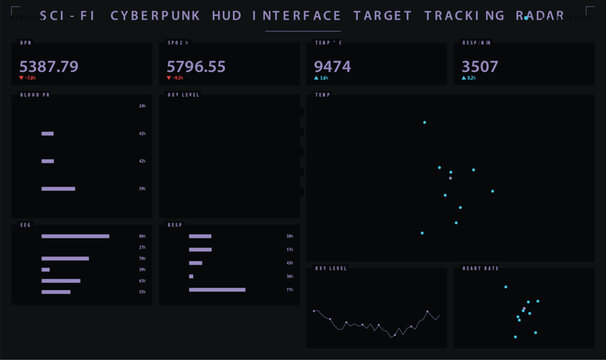Click the OXY LEVEL line chart's lowest dip
606x360 pixels.
(392, 337)
